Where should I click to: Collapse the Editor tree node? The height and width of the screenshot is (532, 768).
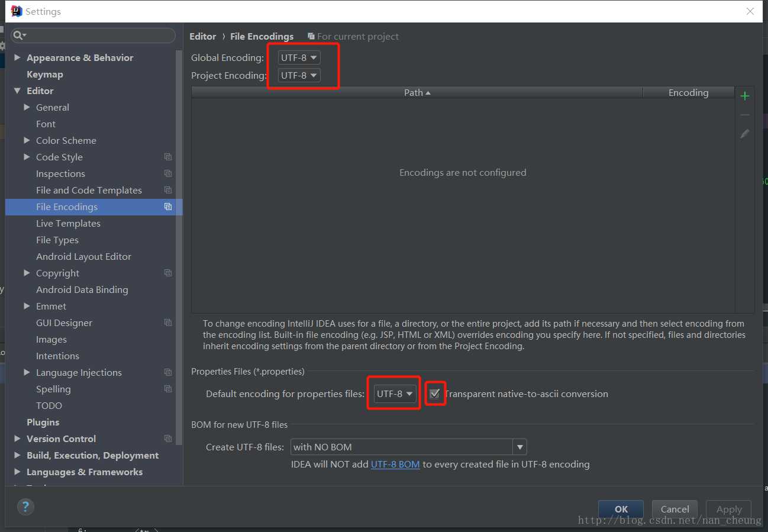click(17, 91)
